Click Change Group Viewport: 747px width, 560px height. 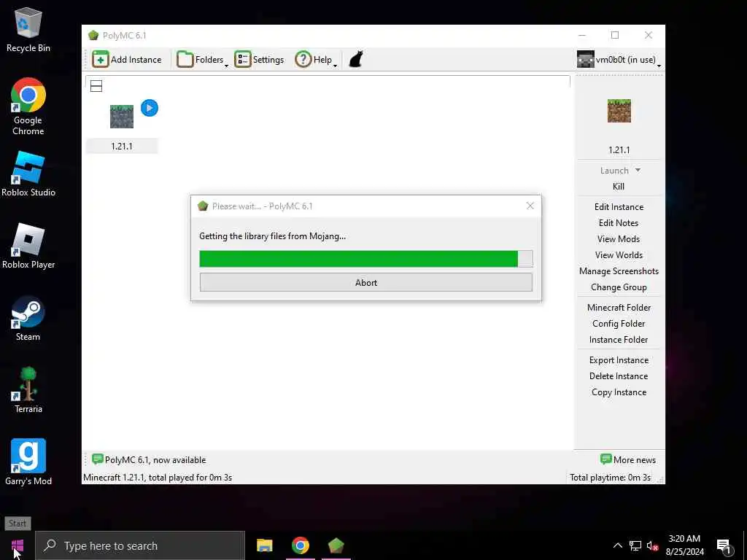pos(619,287)
